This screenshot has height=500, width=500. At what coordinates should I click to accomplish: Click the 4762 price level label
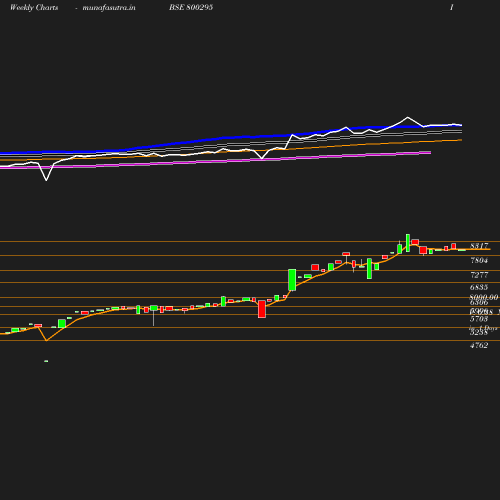tap(479, 346)
